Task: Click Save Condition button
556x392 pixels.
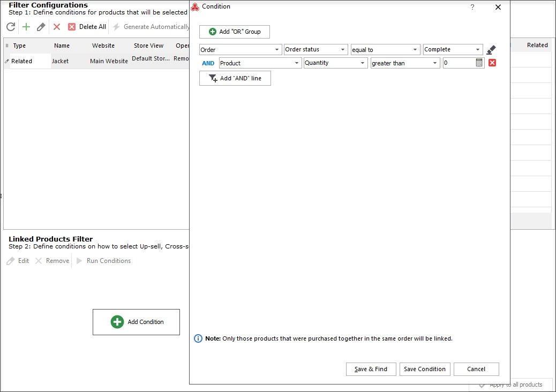Action: pyautogui.click(x=425, y=369)
